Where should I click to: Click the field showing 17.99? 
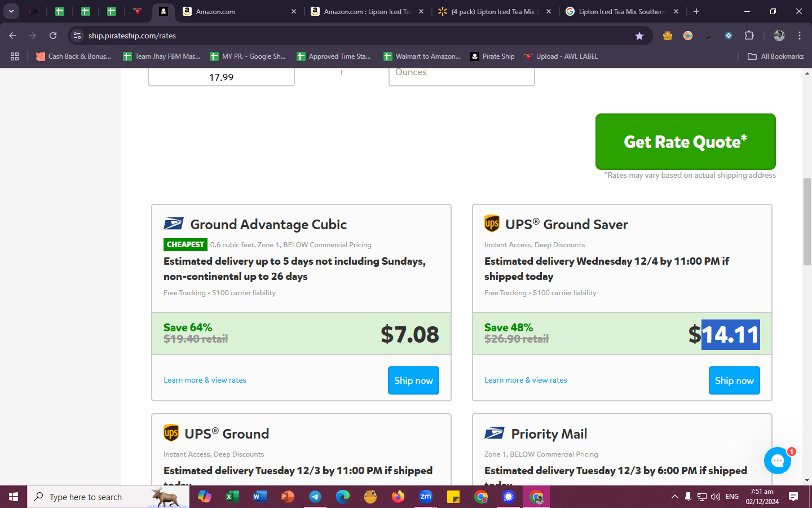pyautogui.click(x=221, y=77)
